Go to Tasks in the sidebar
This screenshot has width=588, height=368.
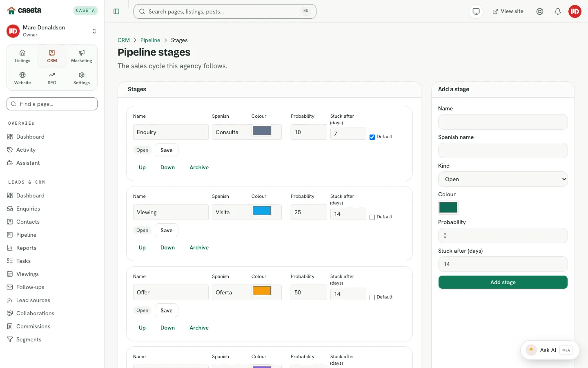point(52,261)
